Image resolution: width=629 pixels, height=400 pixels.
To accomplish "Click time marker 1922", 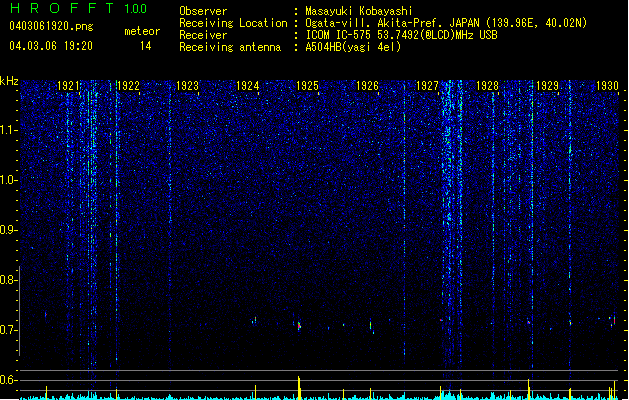I will [128, 85].
